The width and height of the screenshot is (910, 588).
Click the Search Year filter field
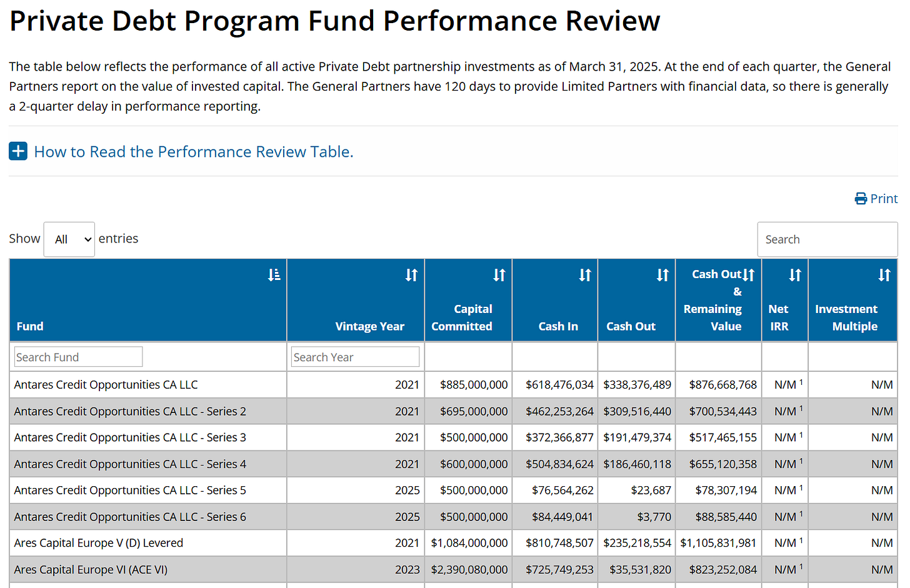click(x=355, y=357)
